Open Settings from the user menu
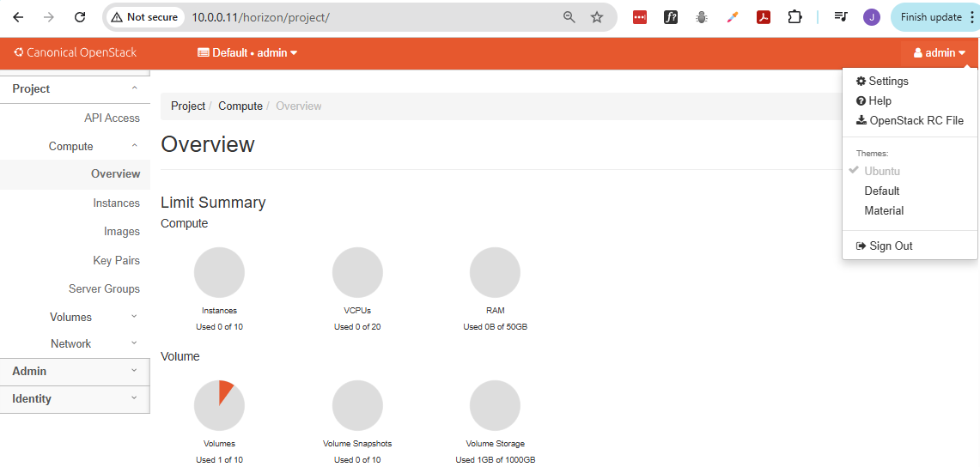The height and width of the screenshot is (467, 980). [x=888, y=81]
